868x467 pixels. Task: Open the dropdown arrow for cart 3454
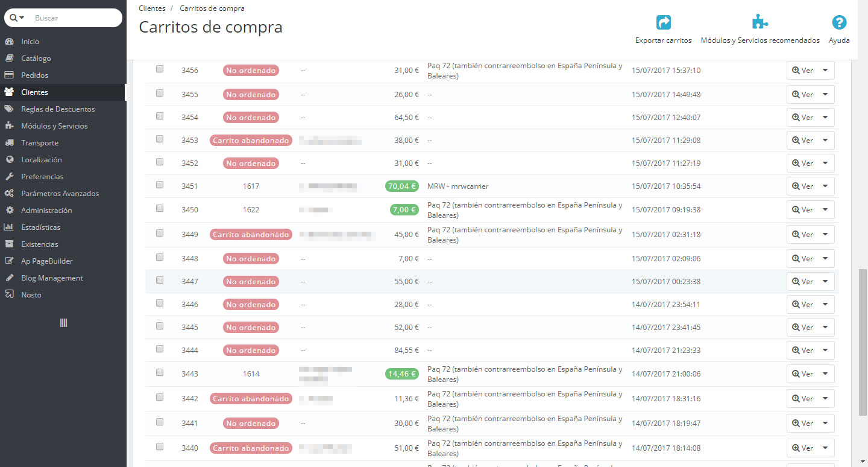tap(825, 118)
